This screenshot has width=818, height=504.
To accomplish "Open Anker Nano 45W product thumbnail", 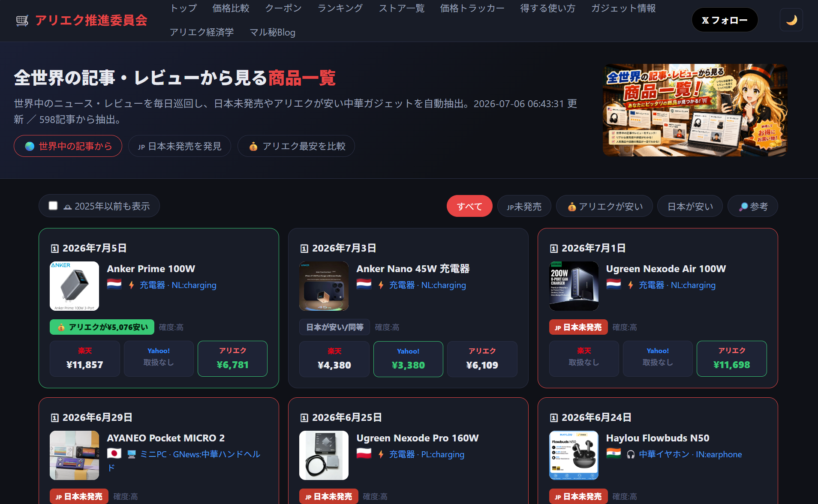I will [x=324, y=286].
